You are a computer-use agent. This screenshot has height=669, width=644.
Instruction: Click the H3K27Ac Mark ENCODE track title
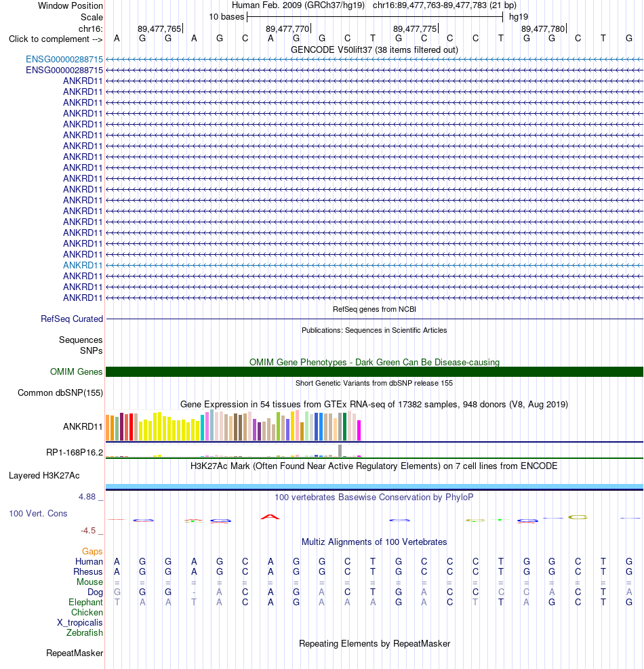pyautogui.click(x=374, y=466)
